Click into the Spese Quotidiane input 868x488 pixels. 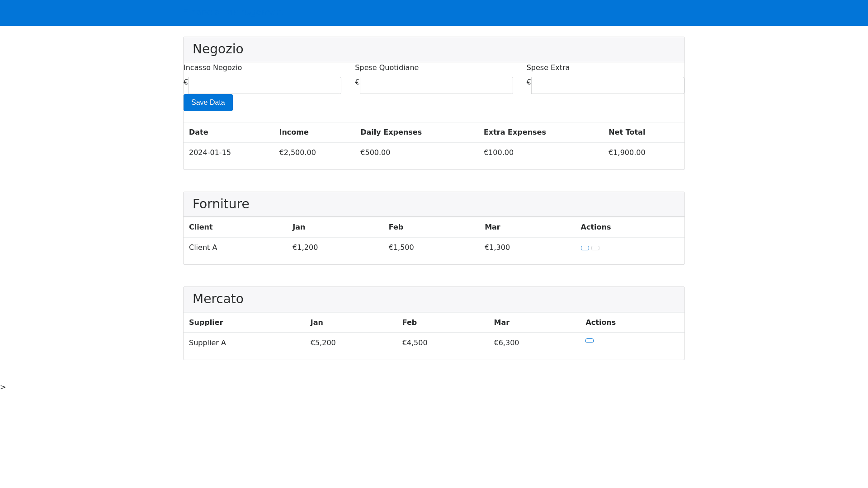coord(436,85)
